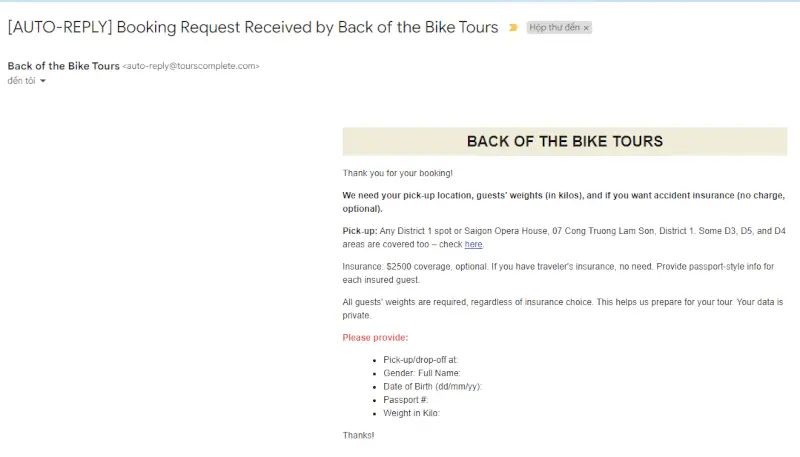
Task: Open the 'Hộp thư đến' inbox label
Action: pos(554,28)
